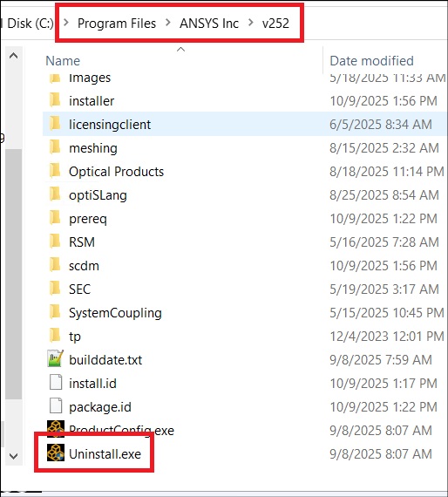Click the package.id file icon
This screenshot has height=497, width=448.
coord(56,406)
